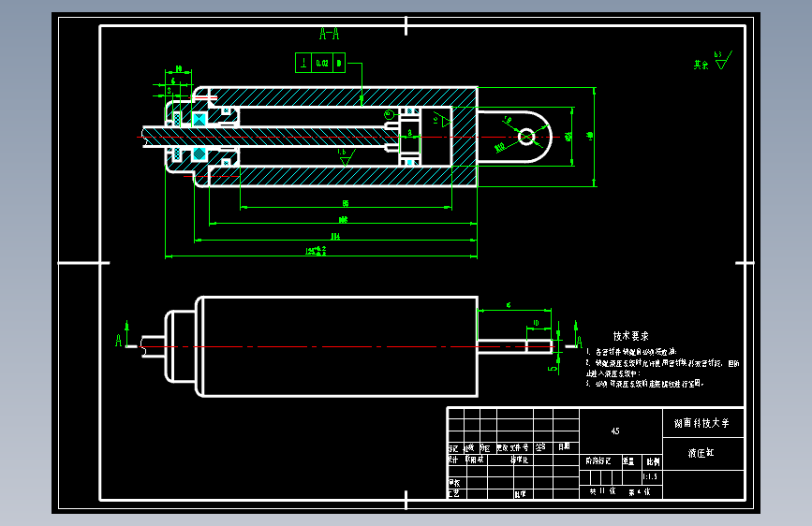Click the 1.6 roughness symbol in bore

346,157
